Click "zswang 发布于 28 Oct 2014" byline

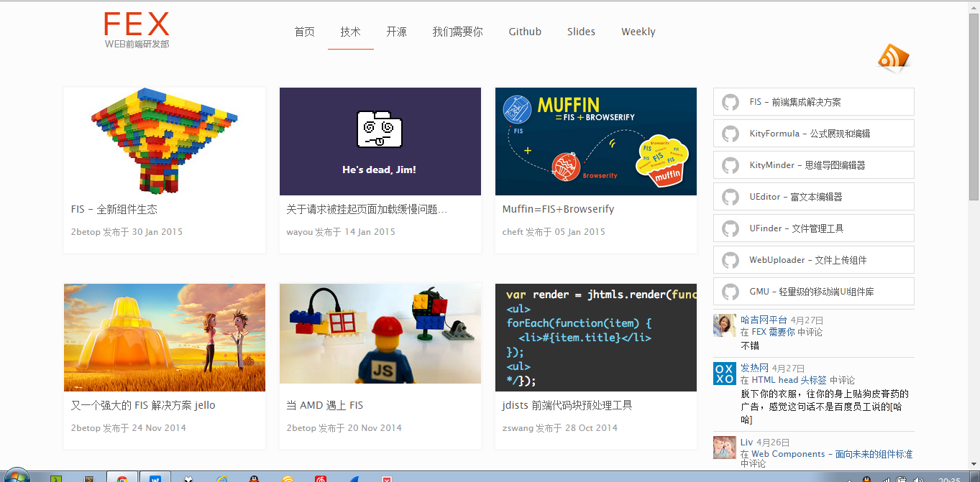[x=560, y=428]
